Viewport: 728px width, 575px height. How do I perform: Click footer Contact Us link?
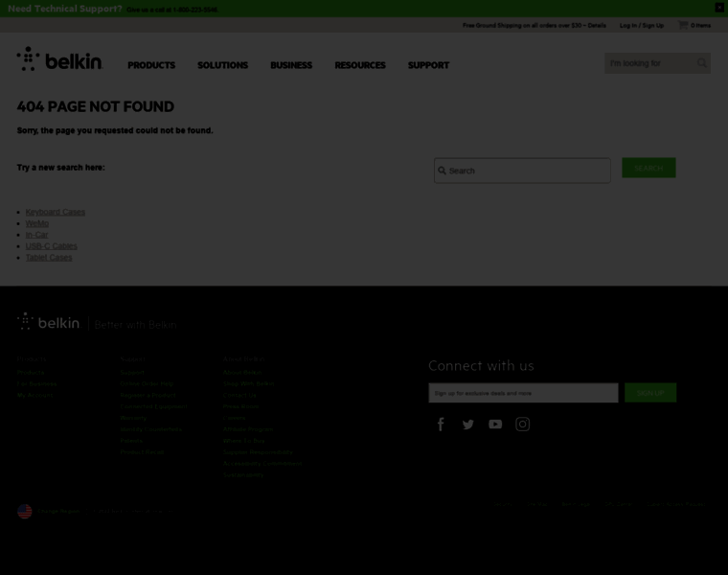(239, 395)
